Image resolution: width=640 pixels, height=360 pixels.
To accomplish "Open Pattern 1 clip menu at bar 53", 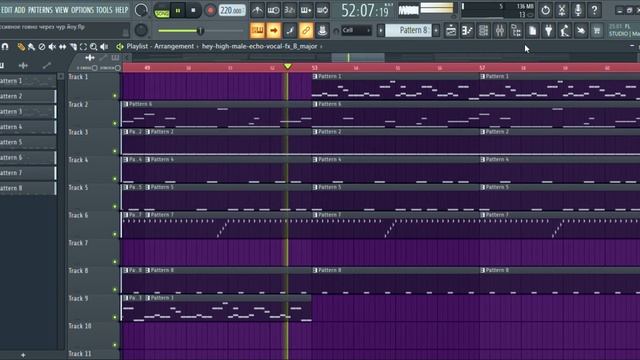I will pos(315,76).
